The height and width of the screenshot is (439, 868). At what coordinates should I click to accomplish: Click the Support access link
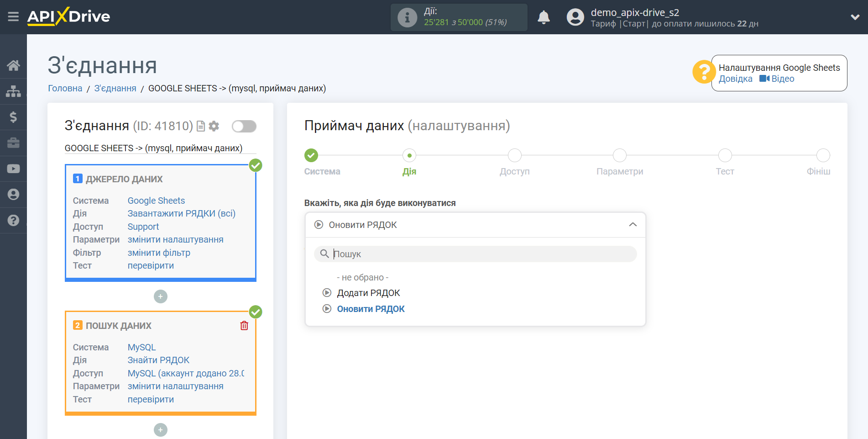pyautogui.click(x=143, y=227)
